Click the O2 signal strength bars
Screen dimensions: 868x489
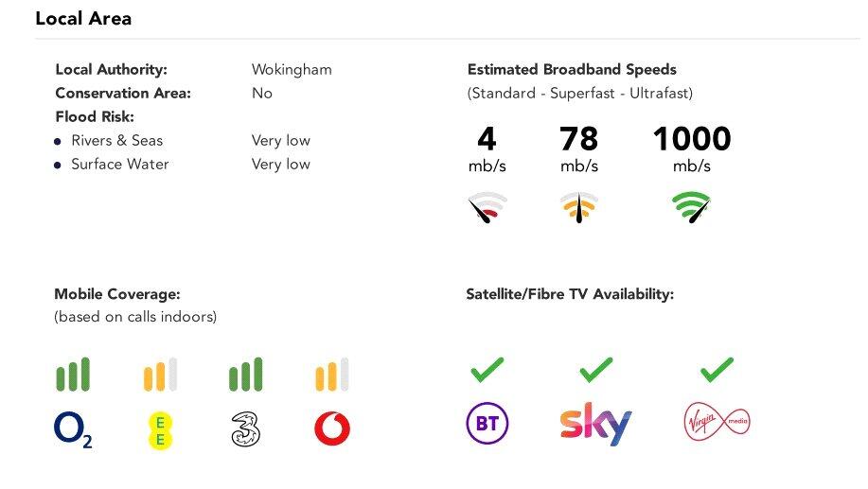73,375
